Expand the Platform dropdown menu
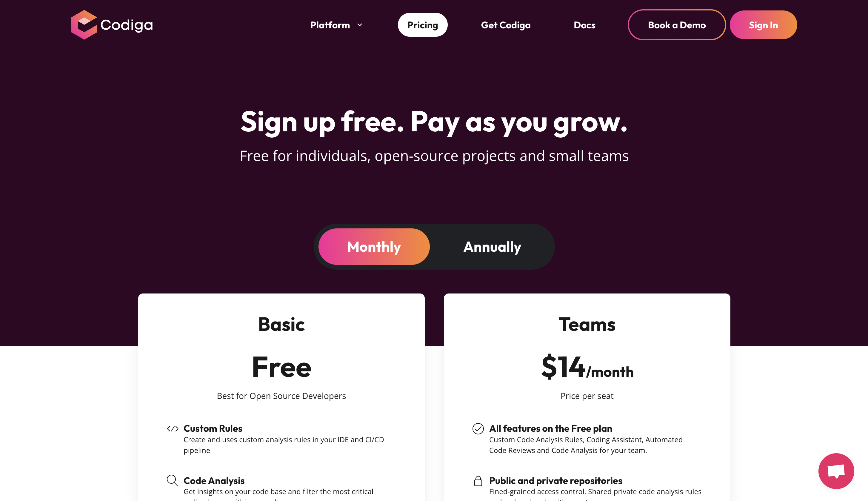The height and width of the screenshot is (501, 868). (x=335, y=24)
